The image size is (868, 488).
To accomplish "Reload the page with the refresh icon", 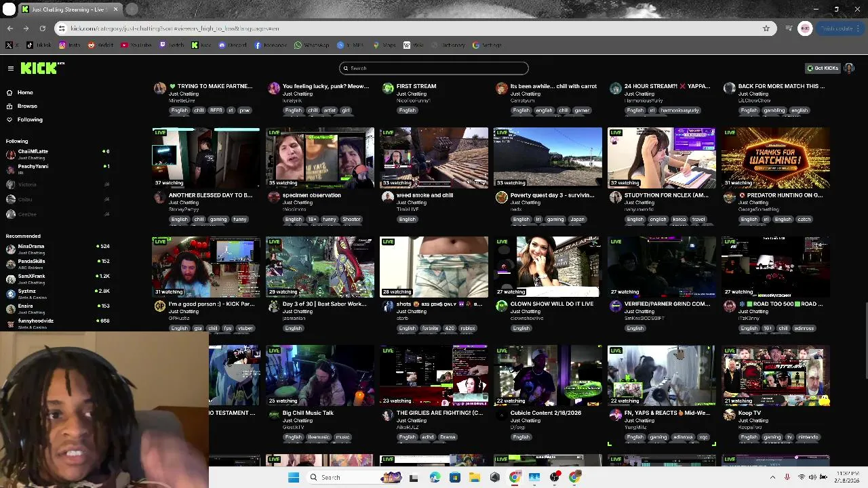I will pos(43,28).
